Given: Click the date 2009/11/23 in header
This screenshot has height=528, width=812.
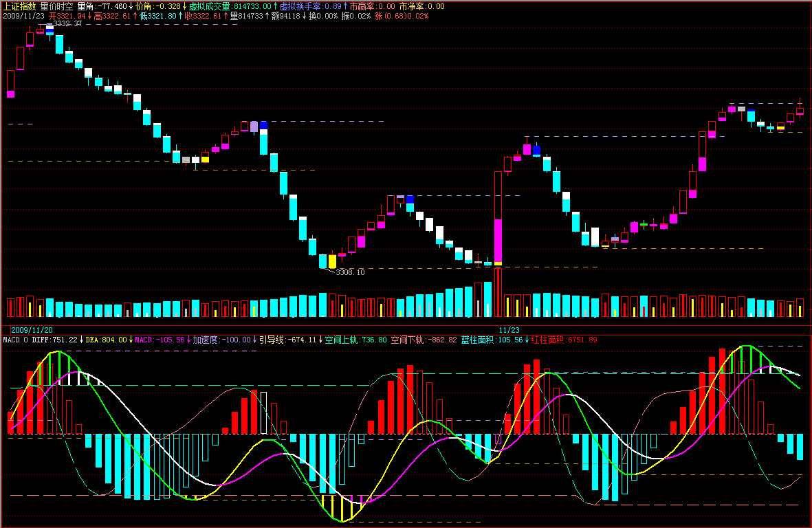Looking at the screenshot, I should pyautogui.click(x=24, y=16).
